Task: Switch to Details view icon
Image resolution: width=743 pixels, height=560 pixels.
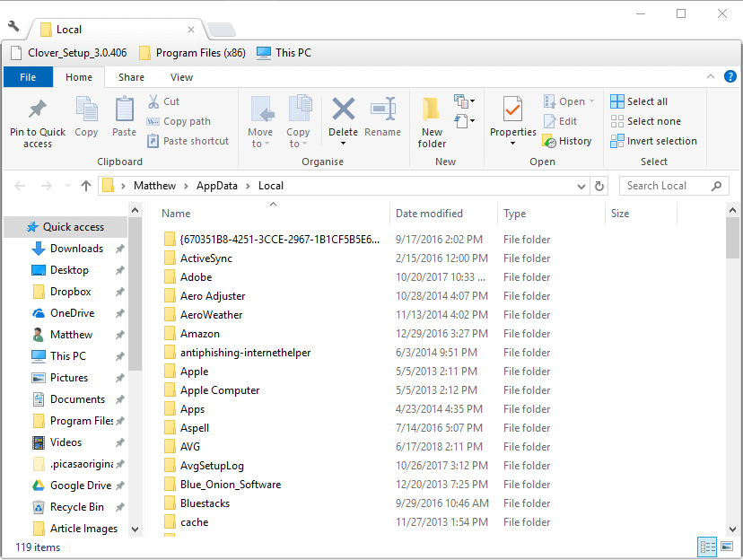Action: (707, 547)
